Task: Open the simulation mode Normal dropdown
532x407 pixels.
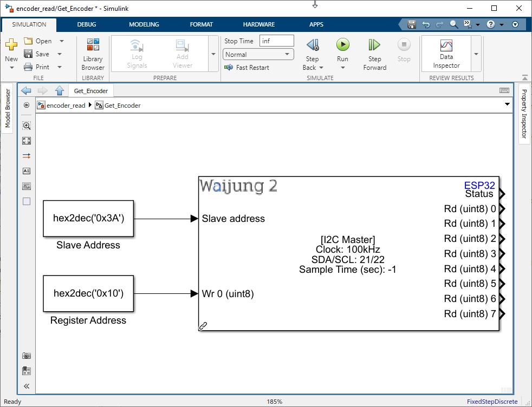Action: click(258, 54)
